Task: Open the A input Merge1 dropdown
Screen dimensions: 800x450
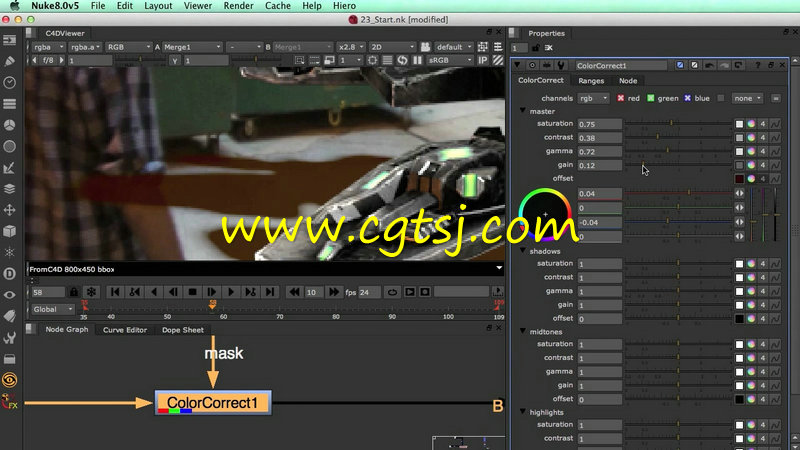Action: [x=192, y=47]
